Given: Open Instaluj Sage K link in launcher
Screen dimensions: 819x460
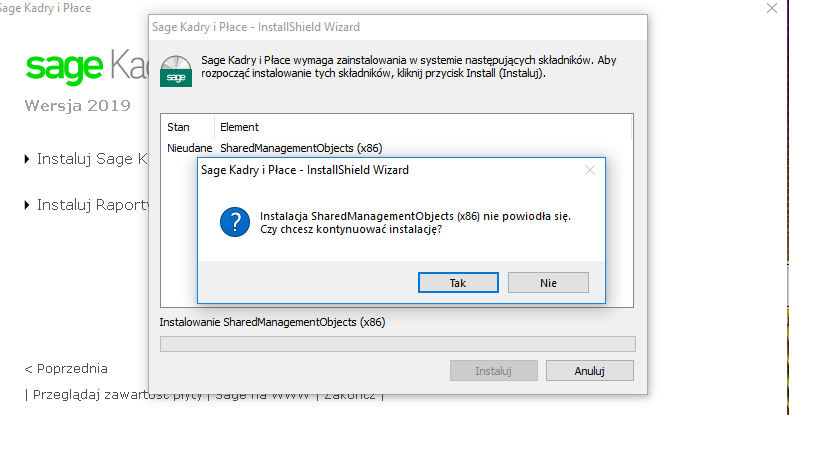Looking at the screenshot, I should click(92, 159).
